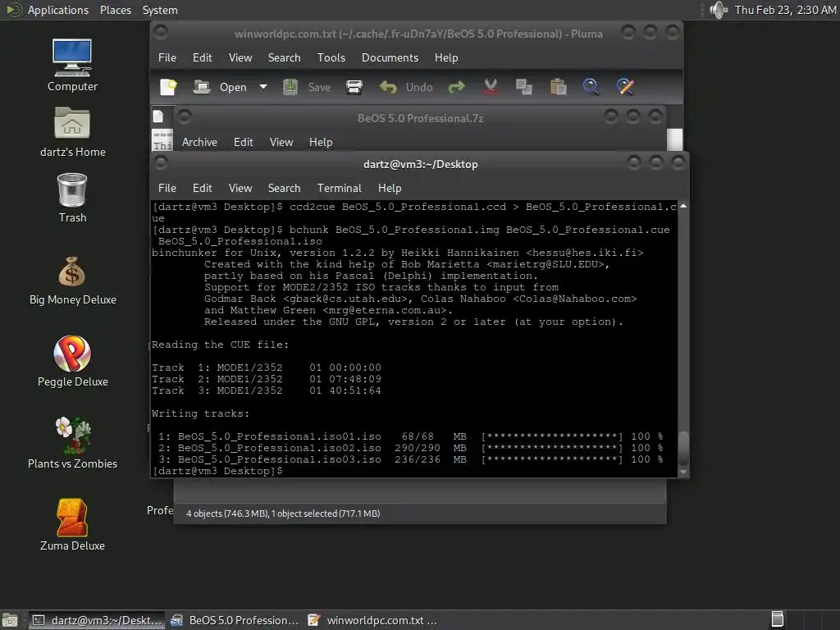Select the Plants vs Zombies desktop icon
Screen dimensions: 840x630
(72, 443)
